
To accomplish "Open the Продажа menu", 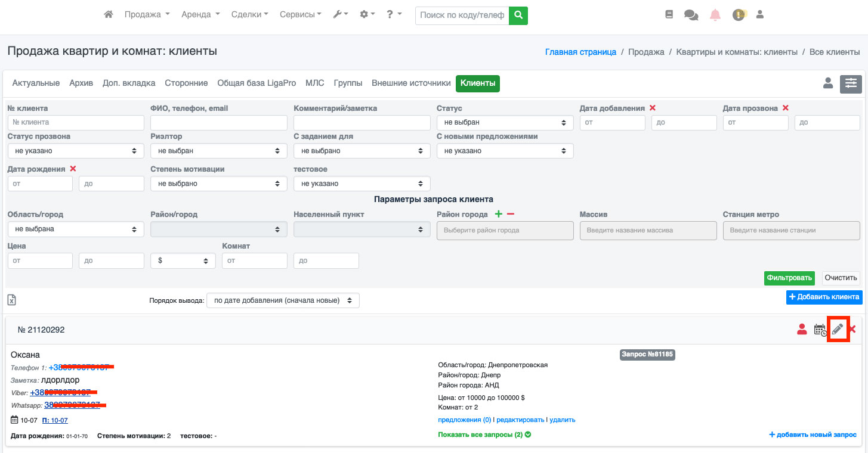I will coord(147,15).
